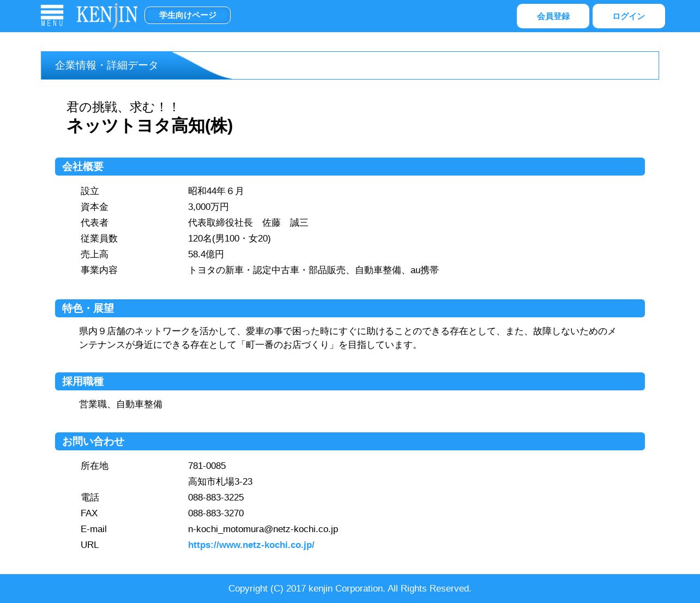Click the value 3,000万円
This screenshot has height=603, width=700.
pos(208,207)
